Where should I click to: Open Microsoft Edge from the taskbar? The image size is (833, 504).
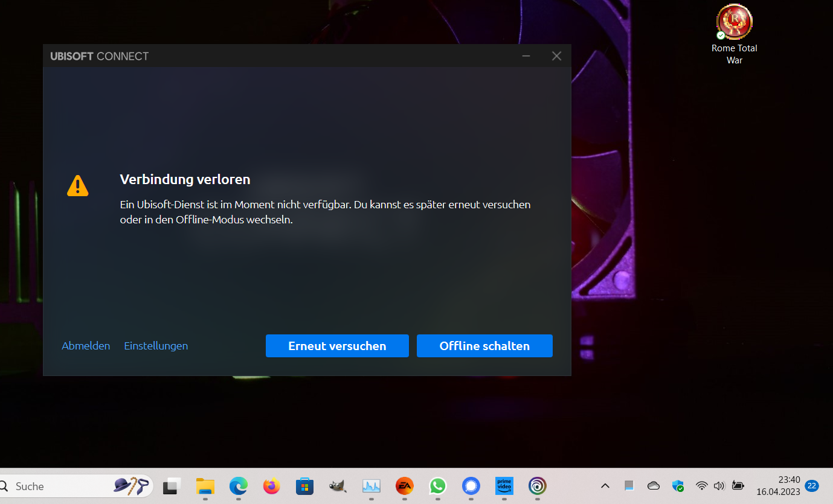(x=239, y=486)
